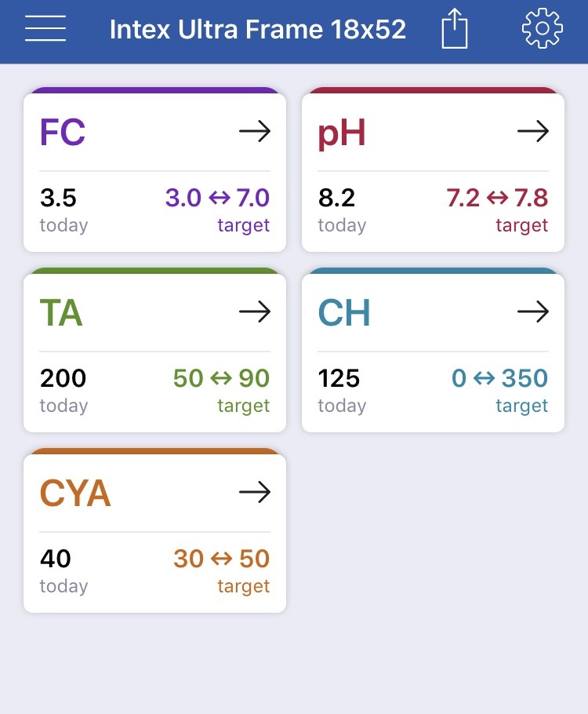Viewport: 588px width, 714px height.
Task: Open settings gear icon
Action: click(542, 28)
